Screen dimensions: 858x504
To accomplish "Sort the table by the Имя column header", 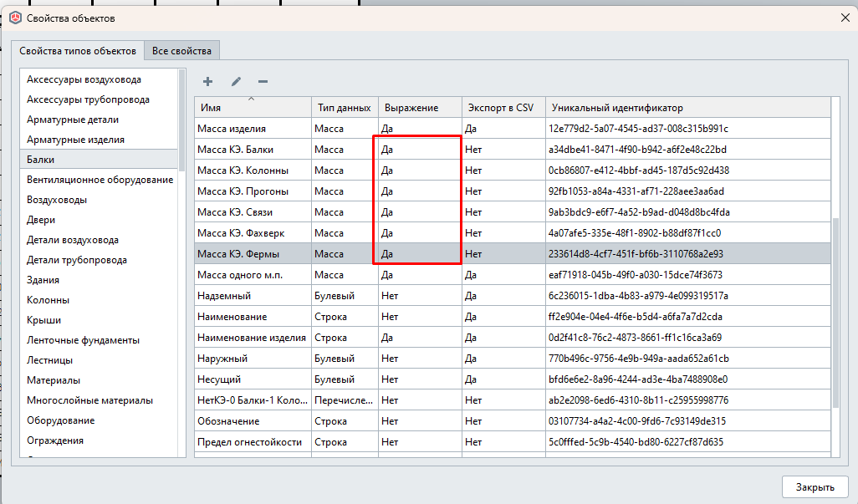I will (253, 108).
